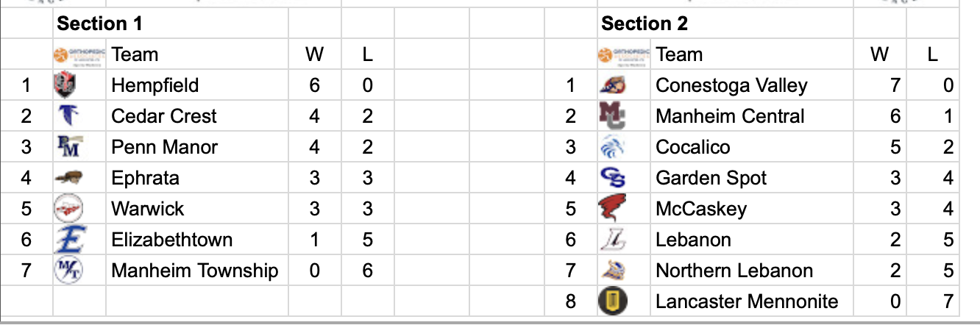The width and height of the screenshot is (980, 325).
Task: Select Hempfield's wins cell showing 6
Action: (x=315, y=85)
